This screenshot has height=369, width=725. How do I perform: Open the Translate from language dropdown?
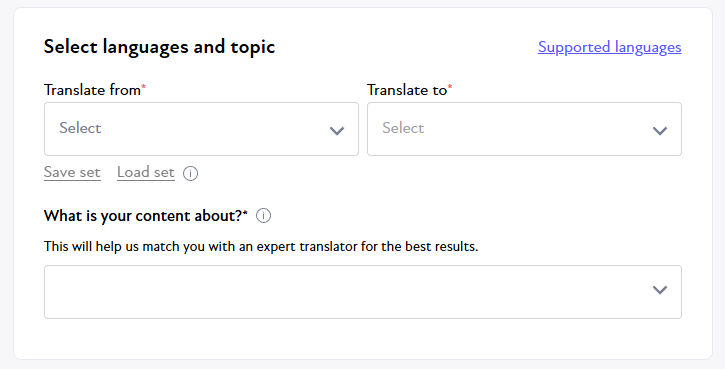pyautogui.click(x=201, y=129)
